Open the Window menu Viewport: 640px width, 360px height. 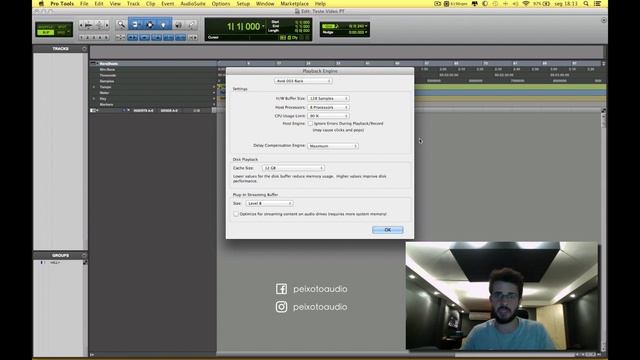pos(265,4)
